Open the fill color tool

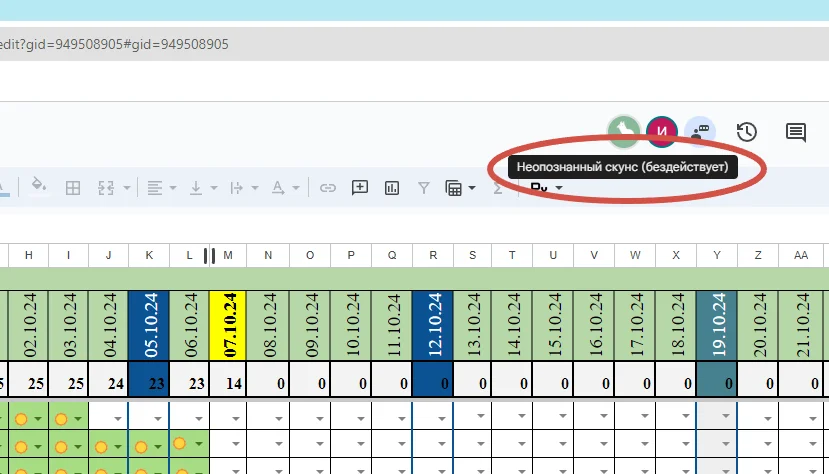coord(39,186)
